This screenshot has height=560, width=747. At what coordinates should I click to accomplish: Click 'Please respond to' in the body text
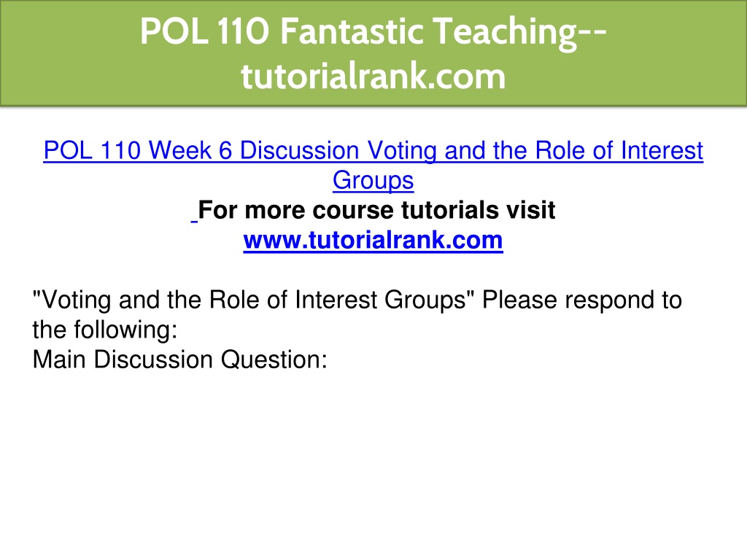click(x=581, y=300)
